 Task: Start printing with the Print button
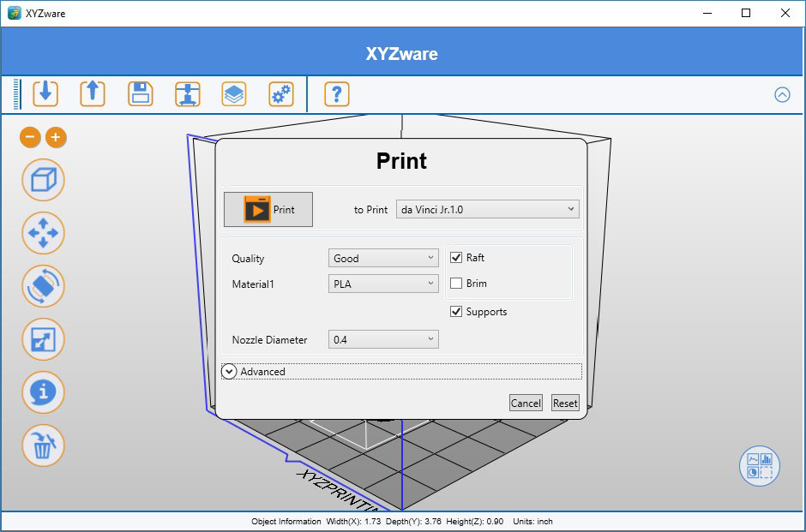click(268, 210)
